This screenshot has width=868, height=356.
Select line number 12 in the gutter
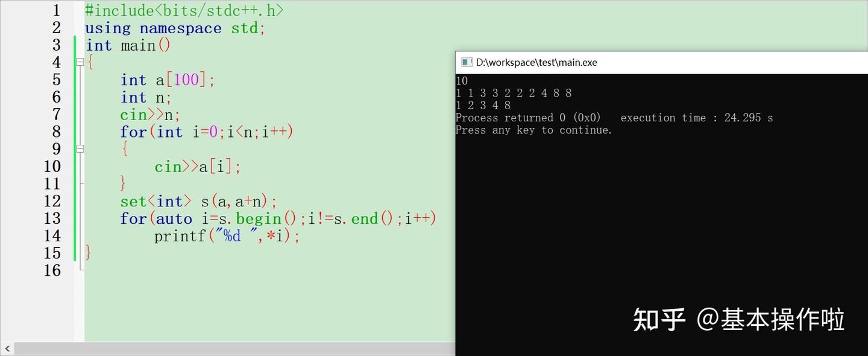point(52,201)
